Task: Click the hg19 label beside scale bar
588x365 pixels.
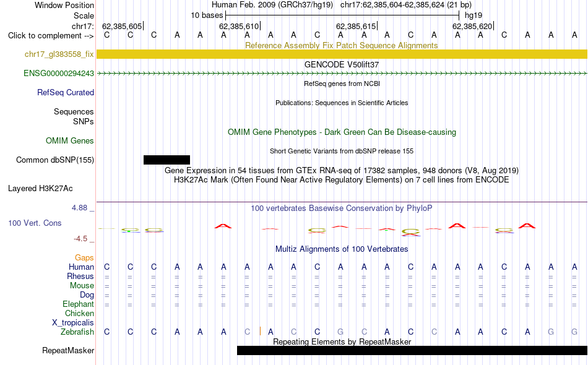Action: [x=473, y=15]
